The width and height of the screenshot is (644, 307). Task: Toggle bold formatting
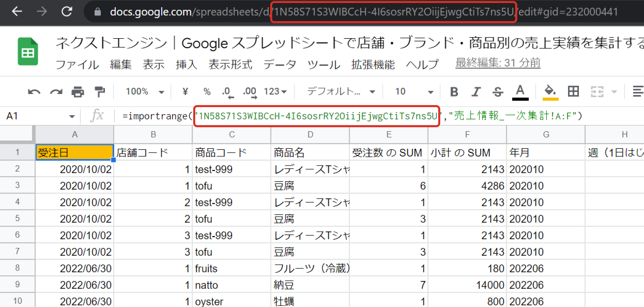pos(454,92)
